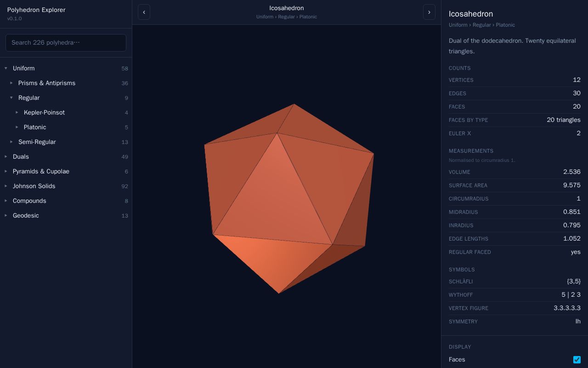Click the Vertices count value 12
Screen dimensions: 588x368
click(x=577, y=80)
